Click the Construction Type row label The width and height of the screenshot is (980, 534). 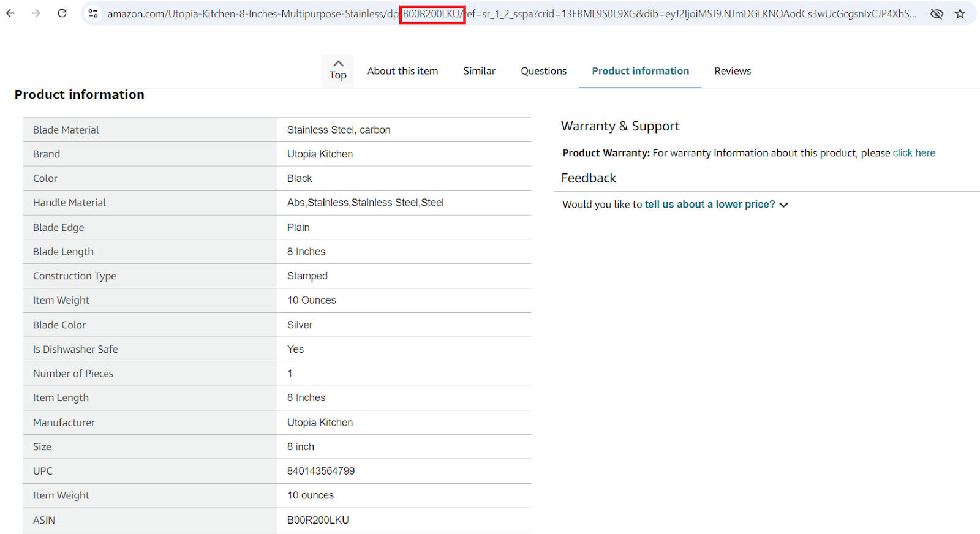tap(75, 276)
